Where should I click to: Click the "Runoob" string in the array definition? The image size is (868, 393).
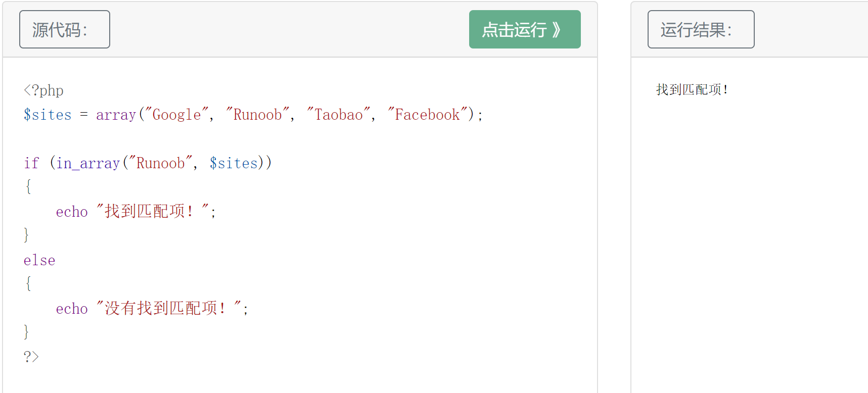click(257, 115)
